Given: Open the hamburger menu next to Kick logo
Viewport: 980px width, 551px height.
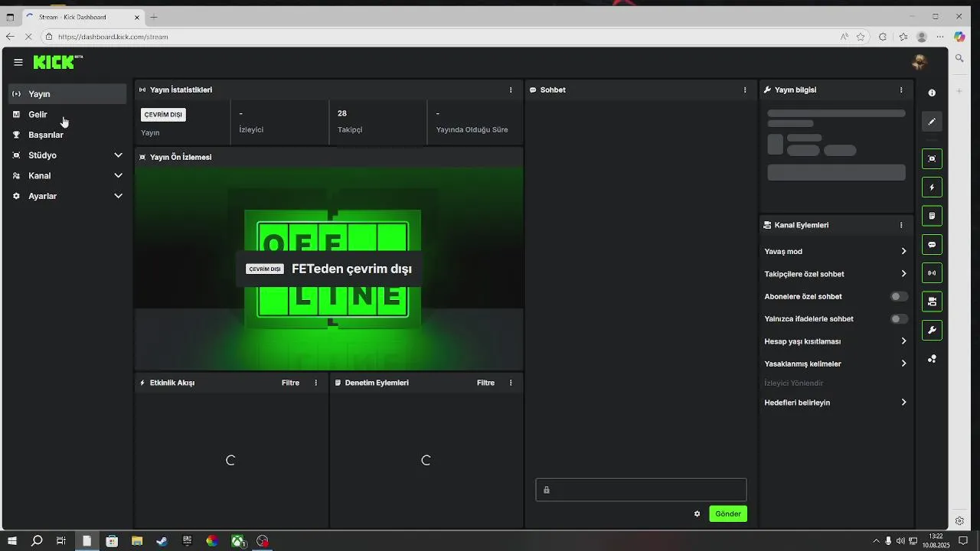Looking at the screenshot, I should [x=18, y=63].
